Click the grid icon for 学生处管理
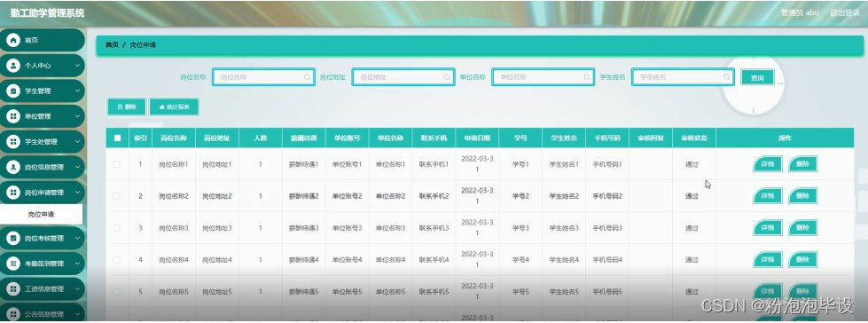868x323 pixels. (x=13, y=142)
